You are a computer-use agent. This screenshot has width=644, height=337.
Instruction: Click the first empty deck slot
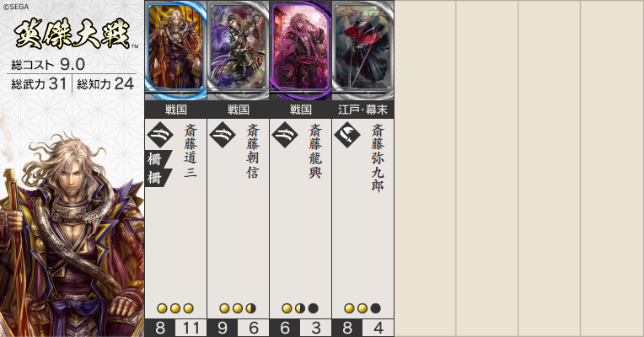point(426,168)
